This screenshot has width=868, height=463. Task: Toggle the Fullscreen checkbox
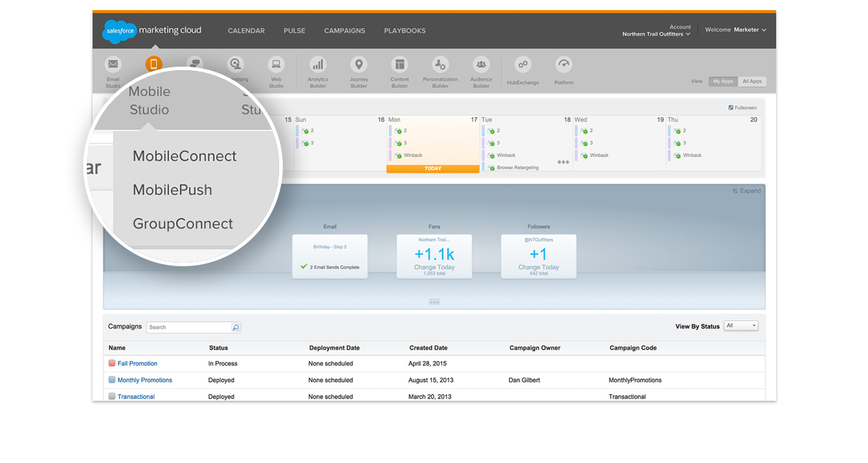pos(731,108)
